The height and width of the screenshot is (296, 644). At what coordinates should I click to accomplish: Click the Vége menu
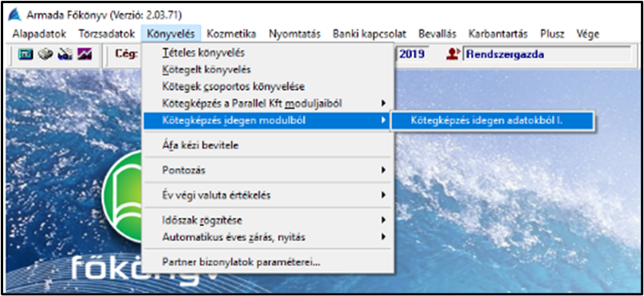pyautogui.click(x=587, y=34)
